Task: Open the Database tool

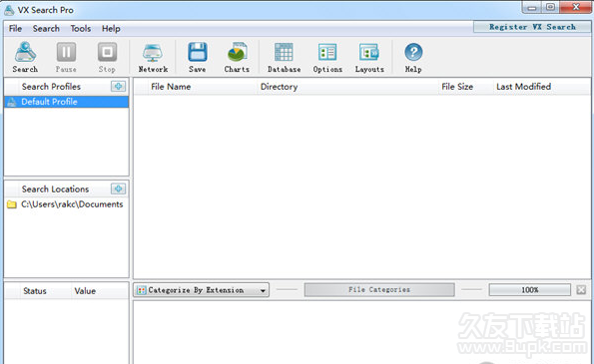Action: coord(284,57)
